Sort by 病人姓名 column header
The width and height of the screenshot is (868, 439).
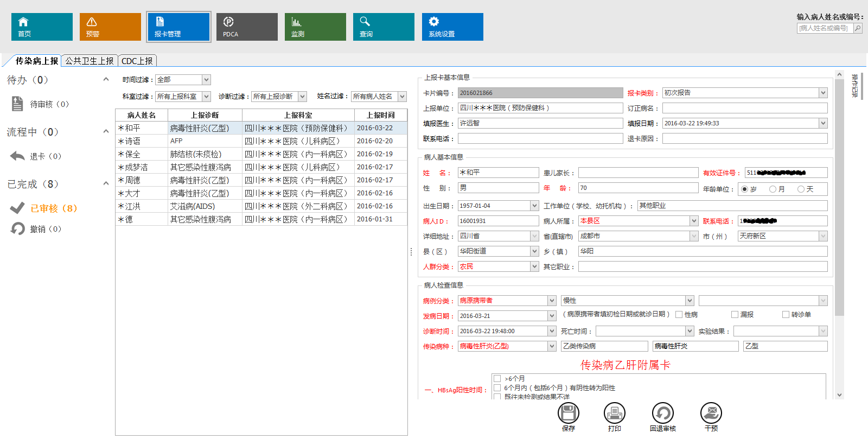pyautogui.click(x=142, y=115)
